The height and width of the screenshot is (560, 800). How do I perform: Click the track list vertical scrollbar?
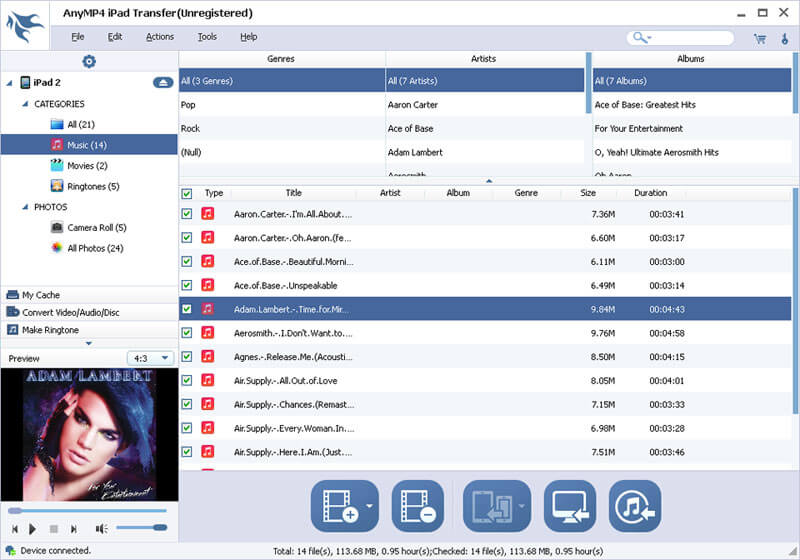click(x=795, y=301)
